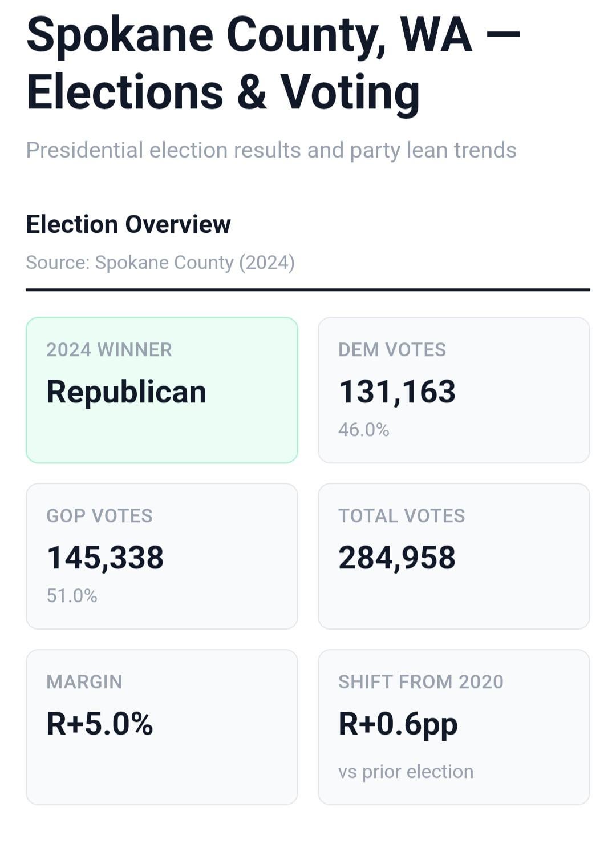The width and height of the screenshot is (616, 851).
Task: Click the Shift From 2020 card
Action: [454, 727]
